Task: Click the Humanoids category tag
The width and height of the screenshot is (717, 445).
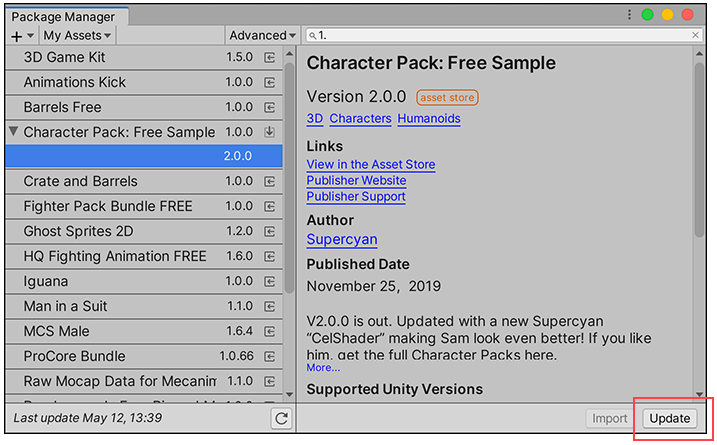Action: [428, 118]
